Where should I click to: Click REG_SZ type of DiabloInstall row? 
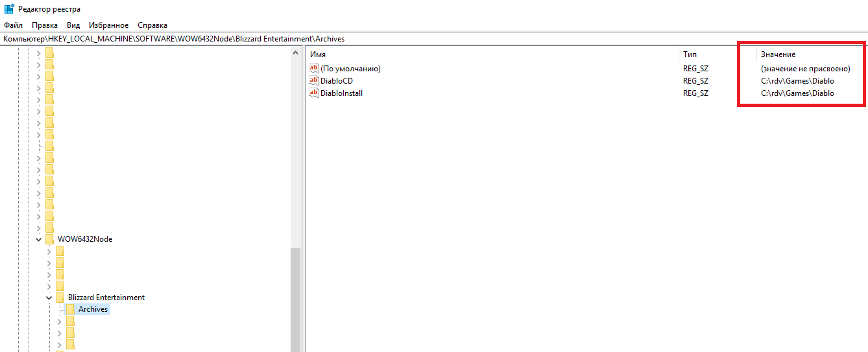click(695, 93)
